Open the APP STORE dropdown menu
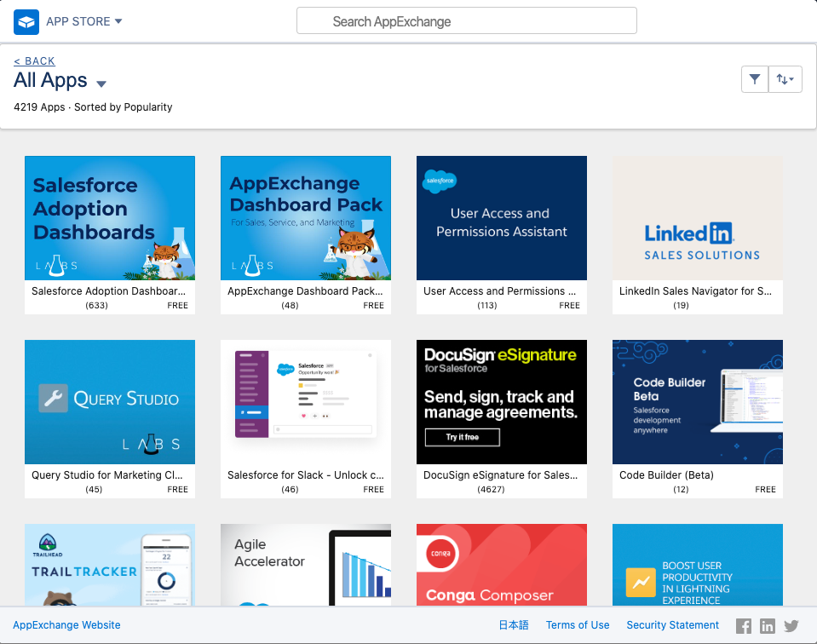The height and width of the screenshot is (644, 817). coord(83,21)
